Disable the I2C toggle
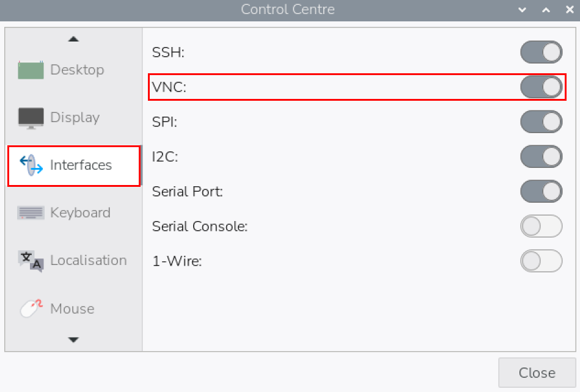This screenshot has width=580, height=392. [541, 157]
